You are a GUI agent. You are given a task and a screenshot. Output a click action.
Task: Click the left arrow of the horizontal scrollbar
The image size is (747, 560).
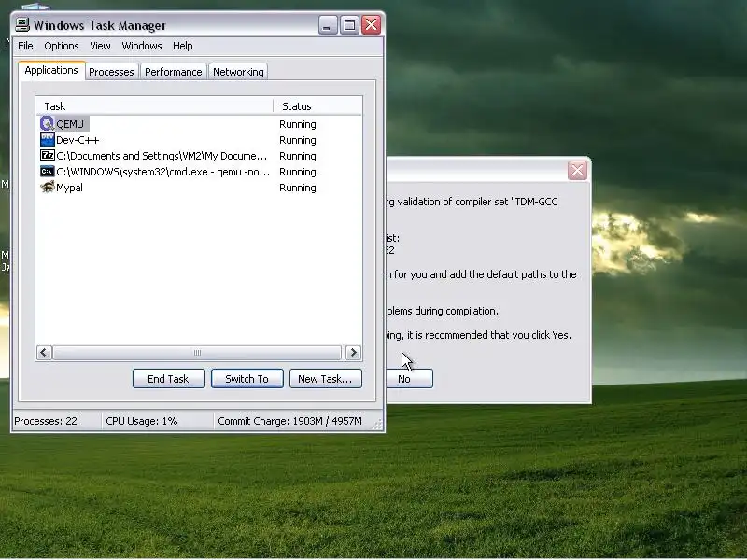coord(44,353)
